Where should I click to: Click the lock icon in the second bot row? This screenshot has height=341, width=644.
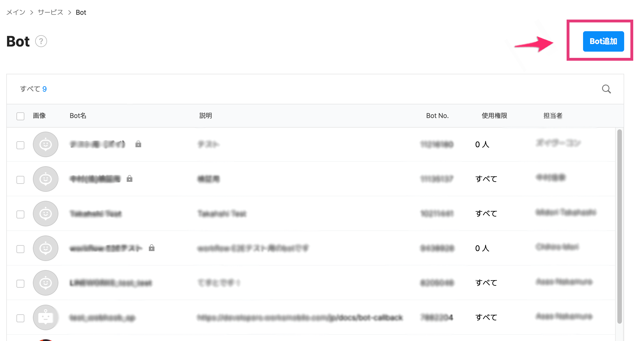[x=130, y=179]
